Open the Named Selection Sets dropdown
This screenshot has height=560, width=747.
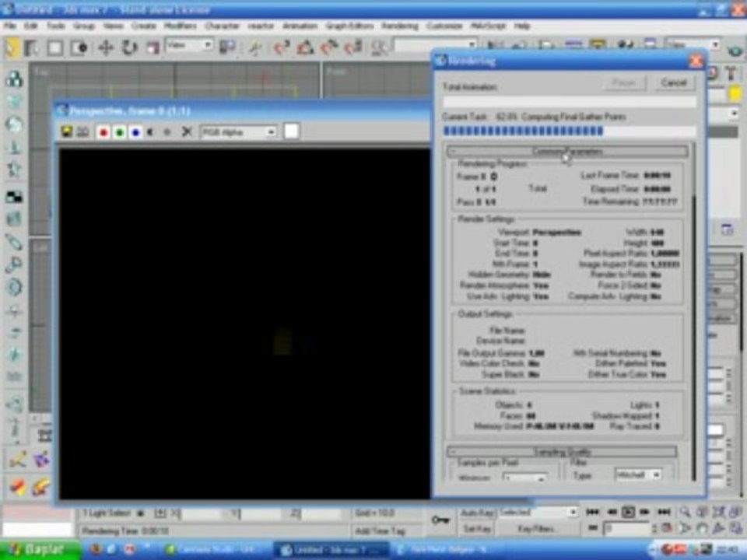[x=436, y=45]
